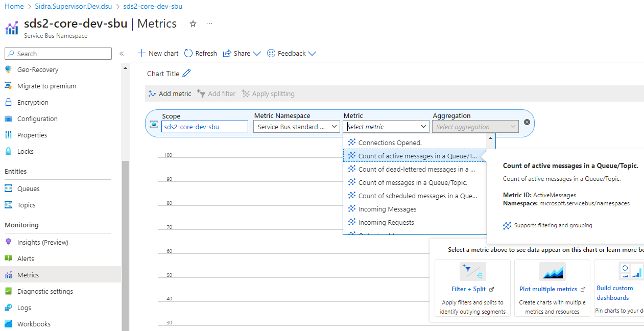Viewport: 644px width, 331px height.
Task: Click New chart in toolbar
Action: (x=158, y=53)
